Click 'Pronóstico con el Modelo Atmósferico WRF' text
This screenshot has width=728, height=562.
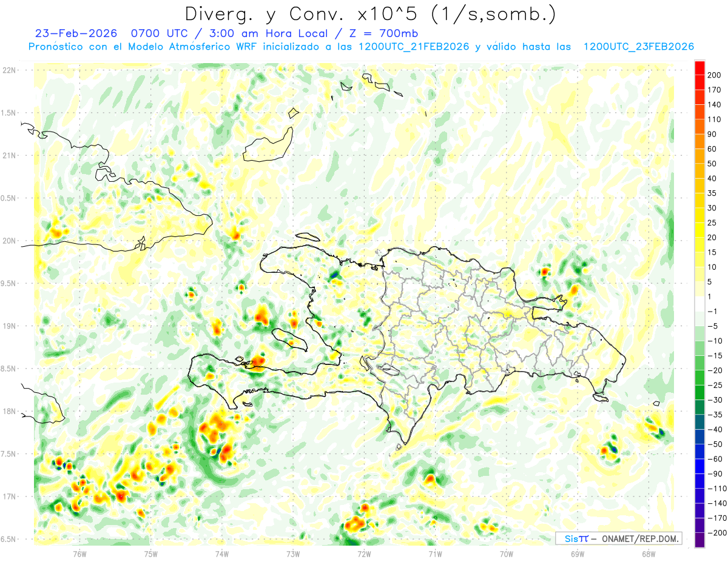click(143, 47)
